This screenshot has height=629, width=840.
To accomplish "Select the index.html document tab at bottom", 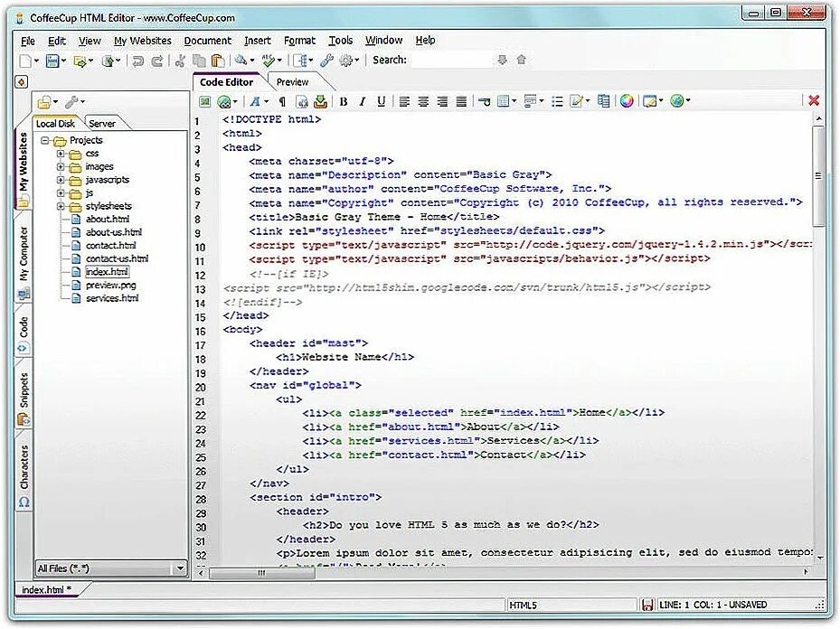I will (x=46, y=589).
